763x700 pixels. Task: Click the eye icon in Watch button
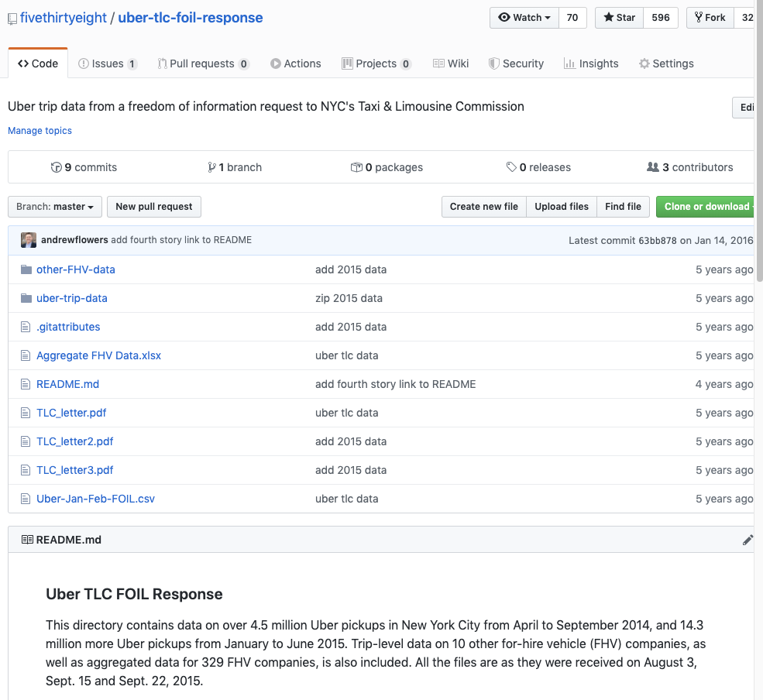tap(504, 18)
